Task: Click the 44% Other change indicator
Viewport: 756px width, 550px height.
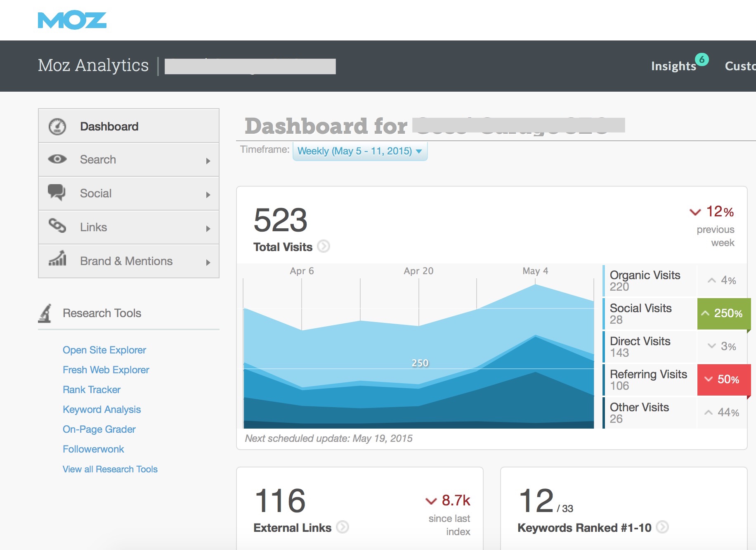Action: 722,412
